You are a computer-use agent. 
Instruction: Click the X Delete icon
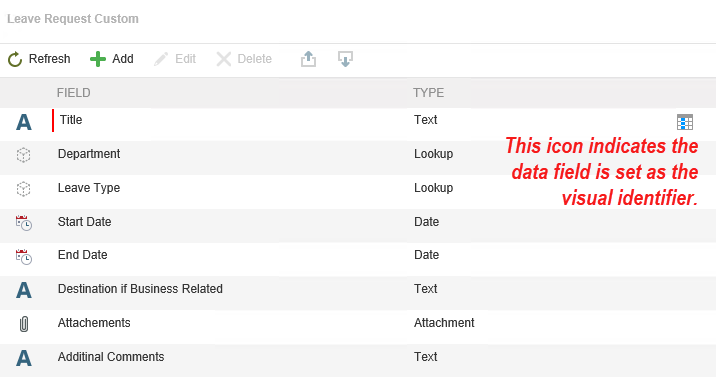pyautogui.click(x=224, y=59)
